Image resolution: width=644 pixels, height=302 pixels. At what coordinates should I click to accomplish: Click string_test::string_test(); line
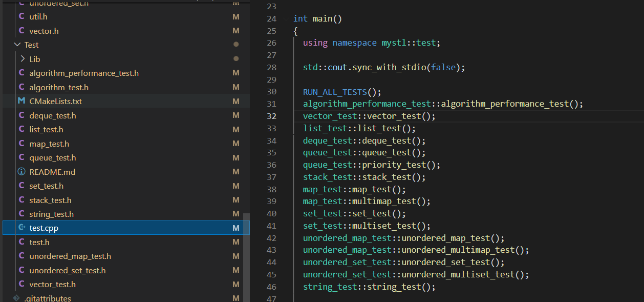pos(369,287)
